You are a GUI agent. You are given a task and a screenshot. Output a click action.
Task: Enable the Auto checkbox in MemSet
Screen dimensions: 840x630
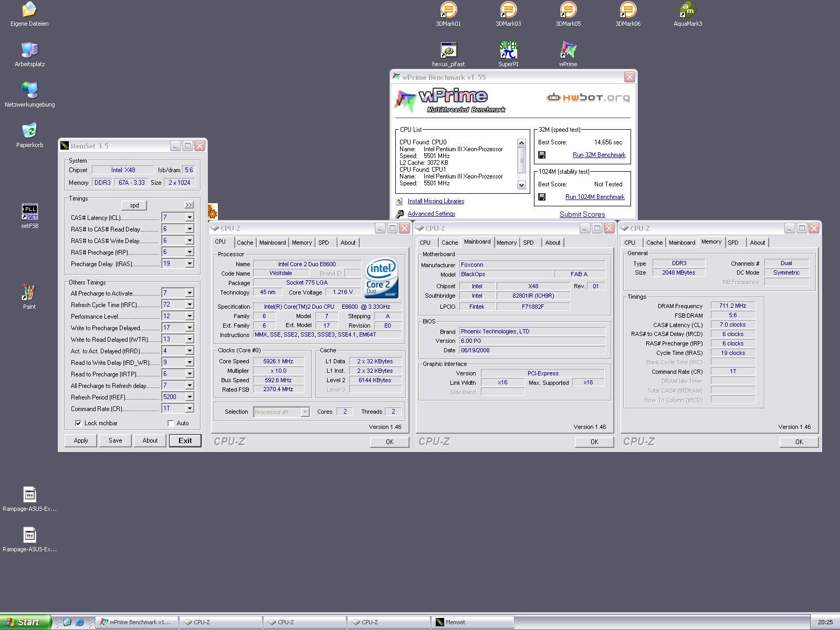pyautogui.click(x=171, y=423)
